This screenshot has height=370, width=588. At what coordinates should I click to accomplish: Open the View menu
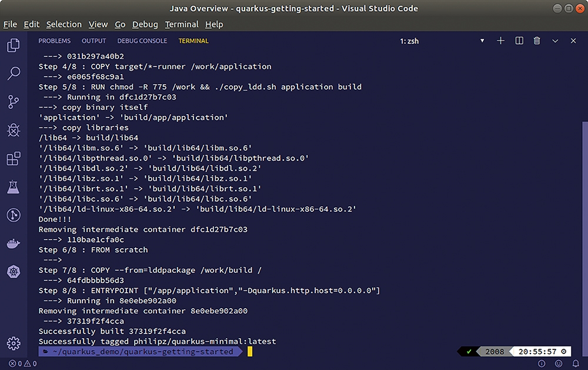(x=98, y=24)
